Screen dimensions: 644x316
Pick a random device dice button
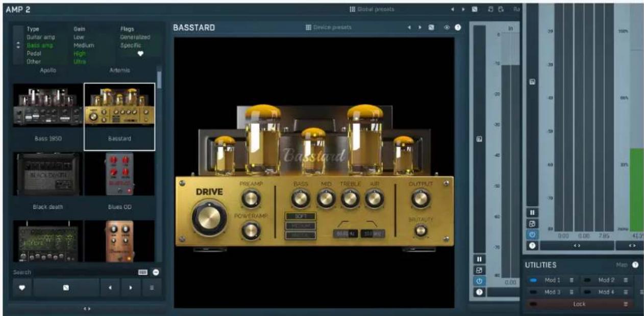click(66, 287)
